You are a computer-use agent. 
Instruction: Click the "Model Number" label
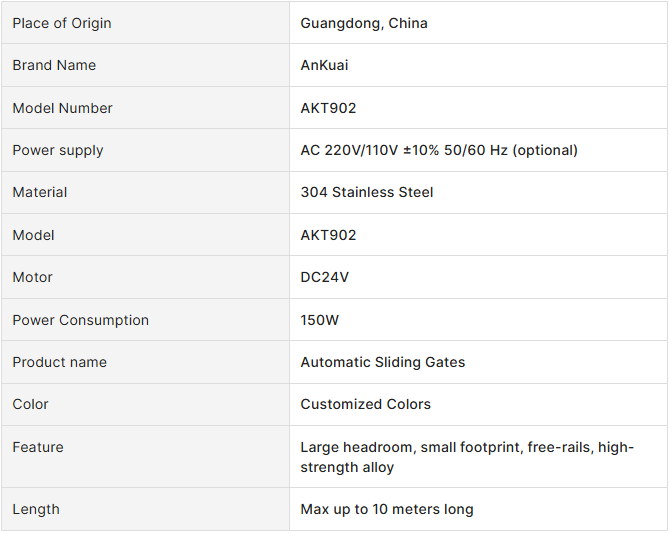[62, 108]
